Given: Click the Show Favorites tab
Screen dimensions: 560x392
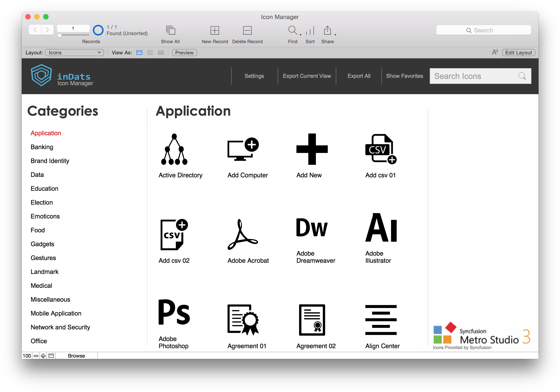Looking at the screenshot, I should [405, 76].
